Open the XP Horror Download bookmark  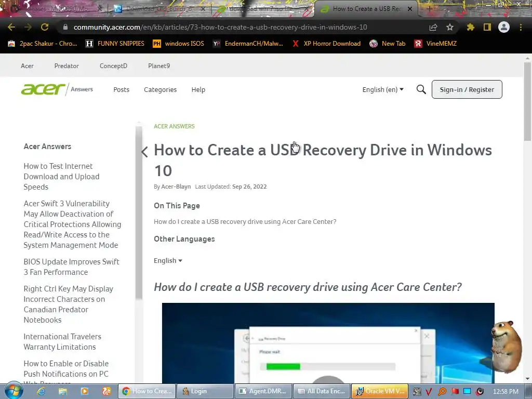click(326, 44)
